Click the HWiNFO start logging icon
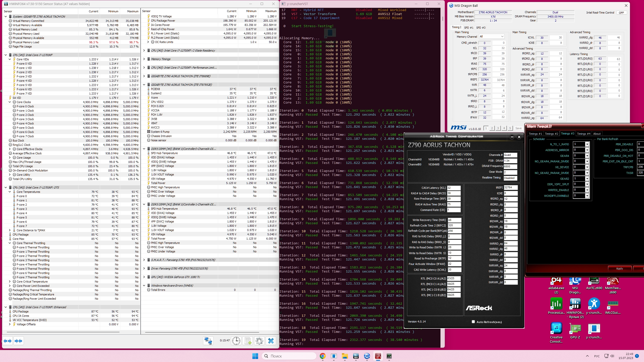The width and height of the screenshot is (644, 362). click(248, 341)
